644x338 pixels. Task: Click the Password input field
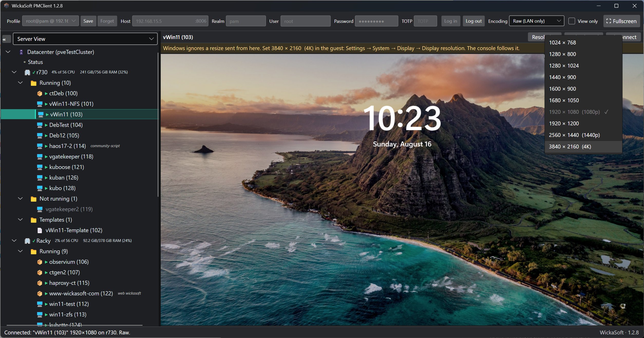[x=376, y=21]
